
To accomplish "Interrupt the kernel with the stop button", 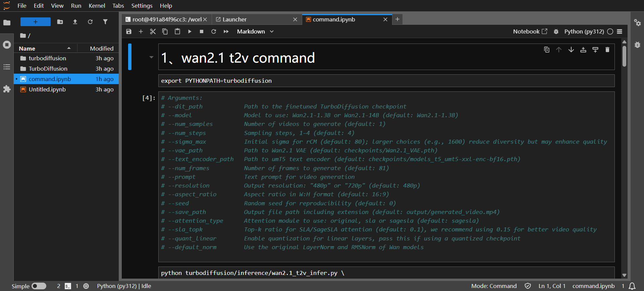I will click(x=202, y=31).
